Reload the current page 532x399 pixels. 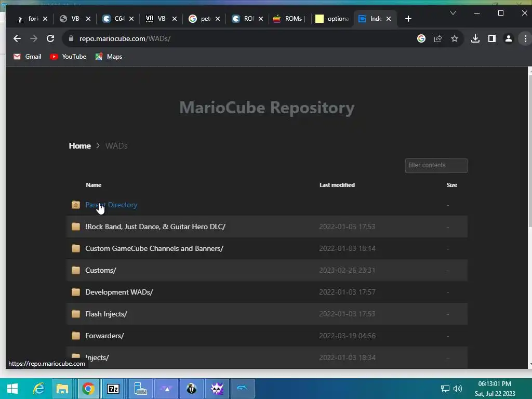[x=50, y=38]
